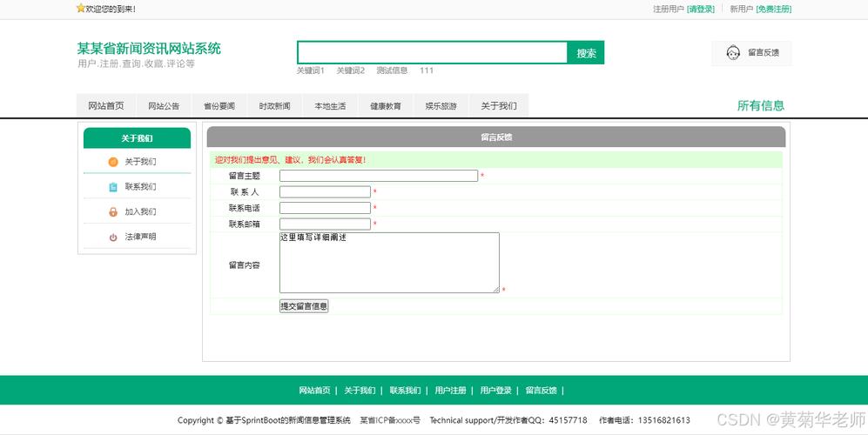
Task: Click the 关键词1 search keyword link
Action: pyautogui.click(x=311, y=70)
